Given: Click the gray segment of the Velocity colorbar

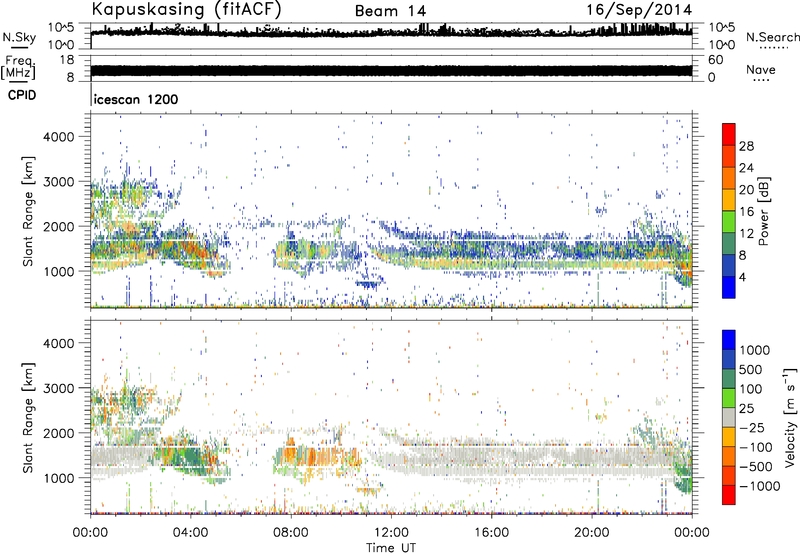Looking at the screenshot, I should (729, 418).
